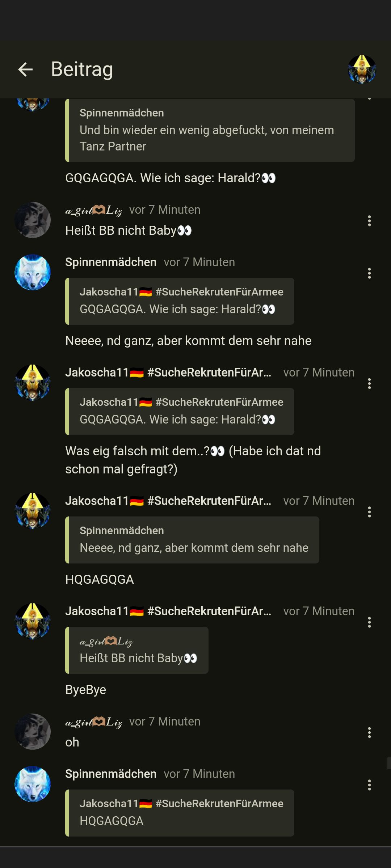This screenshot has height=868, width=391.
Task: Tap Jakoscha11 avatar beside "Was eig falsch" comment
Action: click(x=33, y=383)
